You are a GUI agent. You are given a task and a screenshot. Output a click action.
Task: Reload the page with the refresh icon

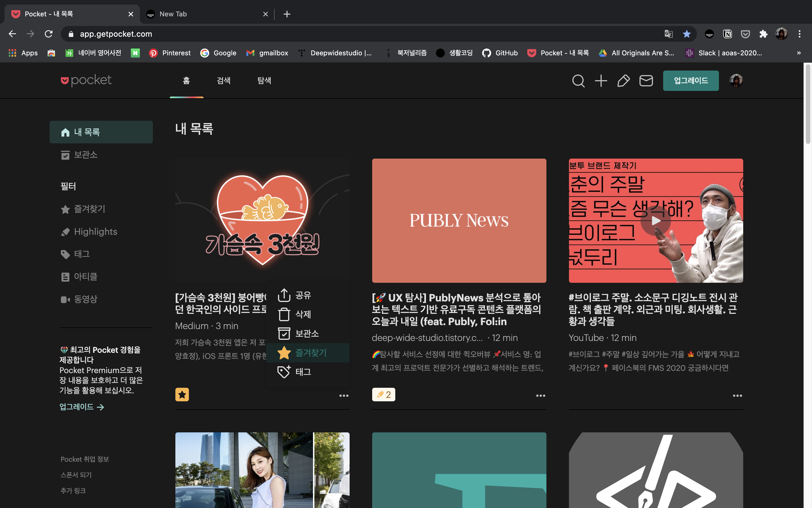(x=49, y=34)
